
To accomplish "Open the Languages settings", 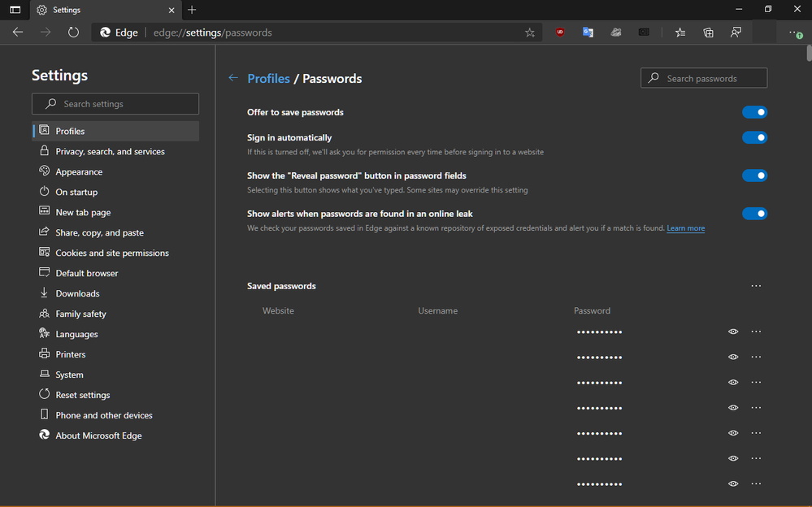I will tap(115, 334).
